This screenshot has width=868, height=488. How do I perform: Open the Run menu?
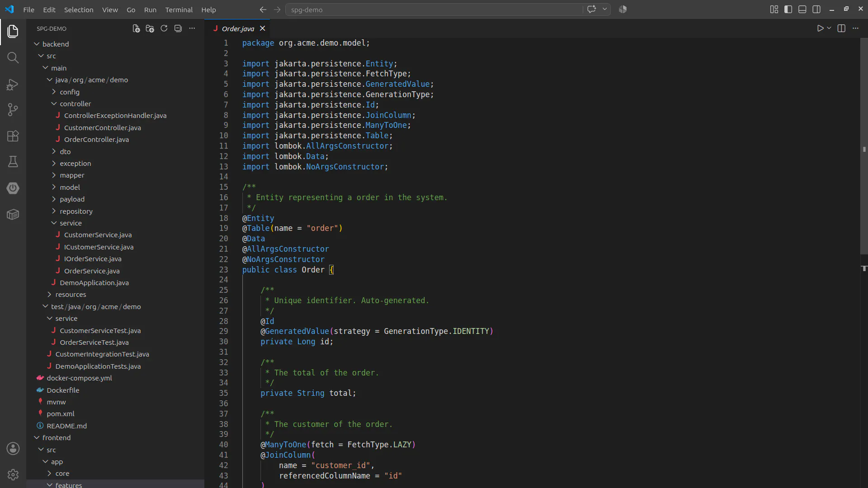150,9
